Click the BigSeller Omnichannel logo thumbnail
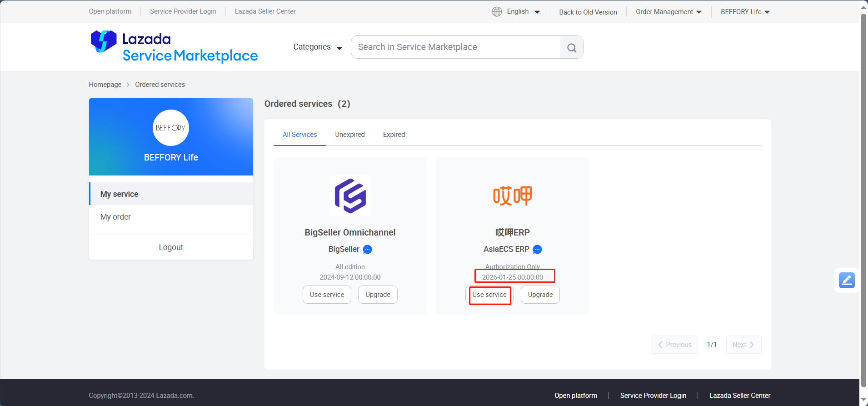 (x=350, y=196)
